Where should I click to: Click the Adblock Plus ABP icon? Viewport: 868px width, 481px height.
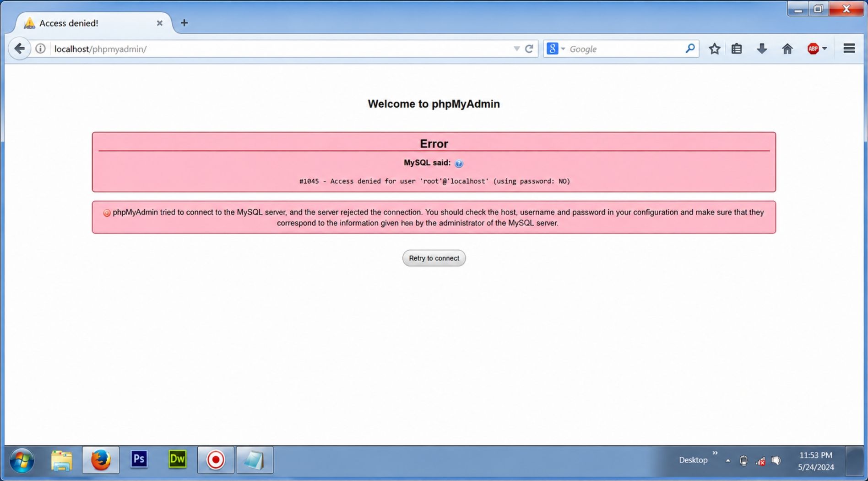click(x=813, y=49)
